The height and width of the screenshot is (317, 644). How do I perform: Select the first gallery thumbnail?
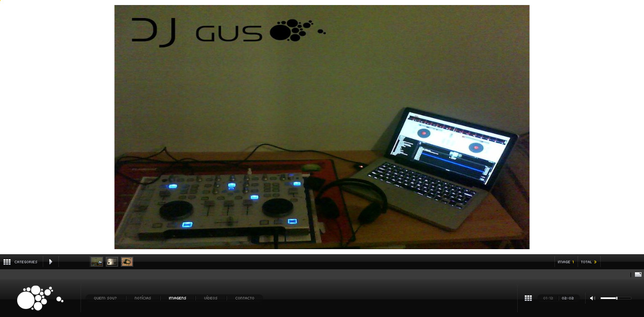[x=97, y=262]
